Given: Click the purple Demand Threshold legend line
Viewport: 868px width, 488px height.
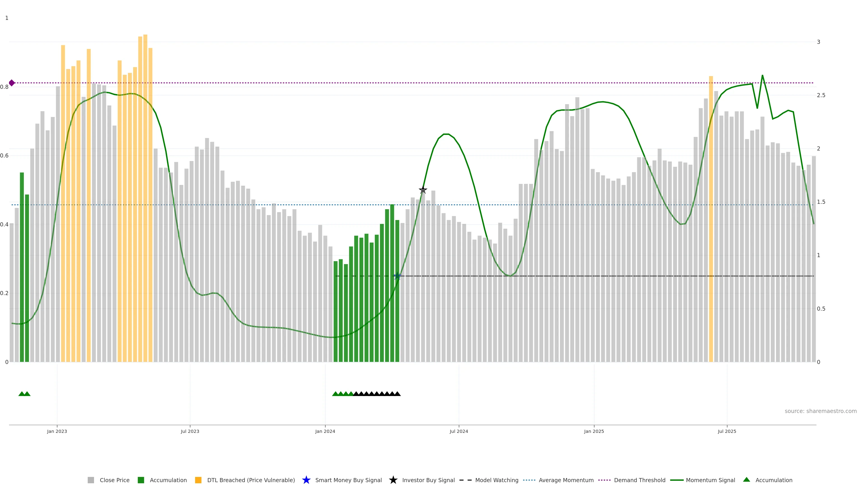Looking at the screenshot, I should point(604,480).
